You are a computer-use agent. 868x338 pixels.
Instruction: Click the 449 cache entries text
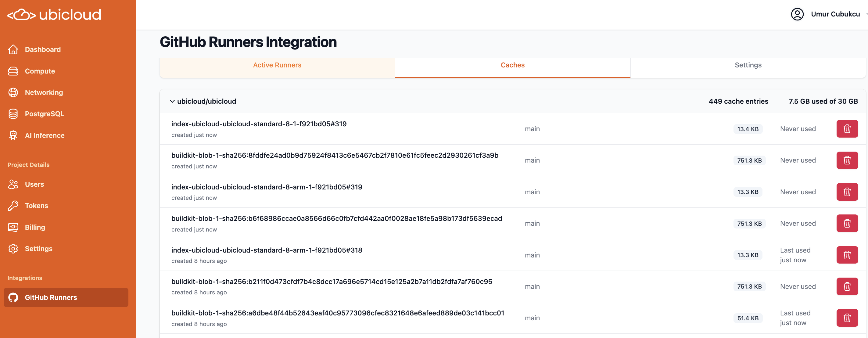coord(738,101)
